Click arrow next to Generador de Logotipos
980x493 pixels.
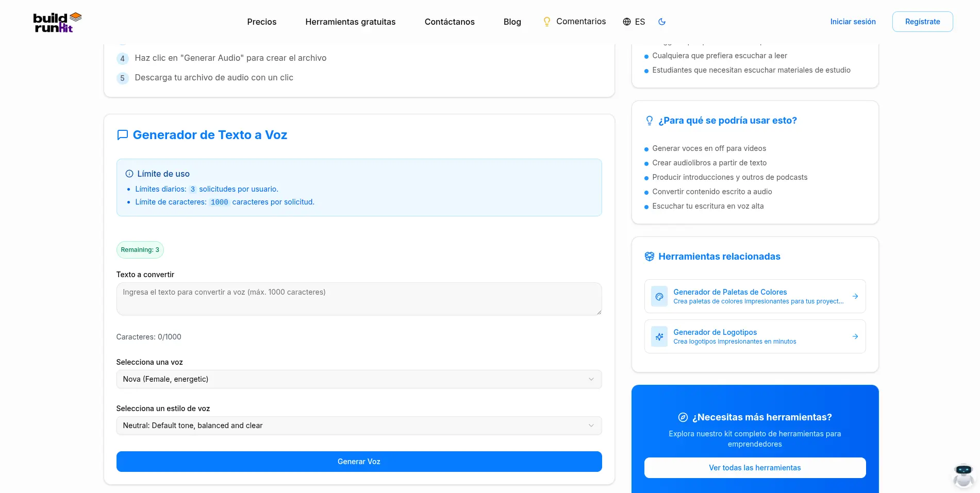855,337
